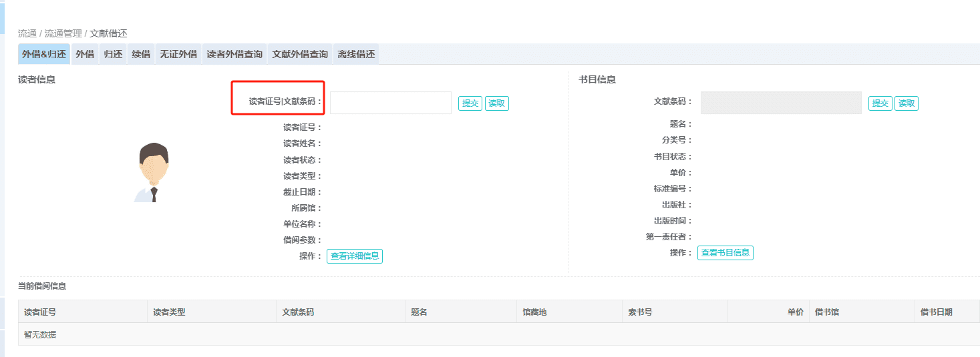The image size is (980, 357).
Task: Click the 借书日期 column header
Action: coord(936,312)
